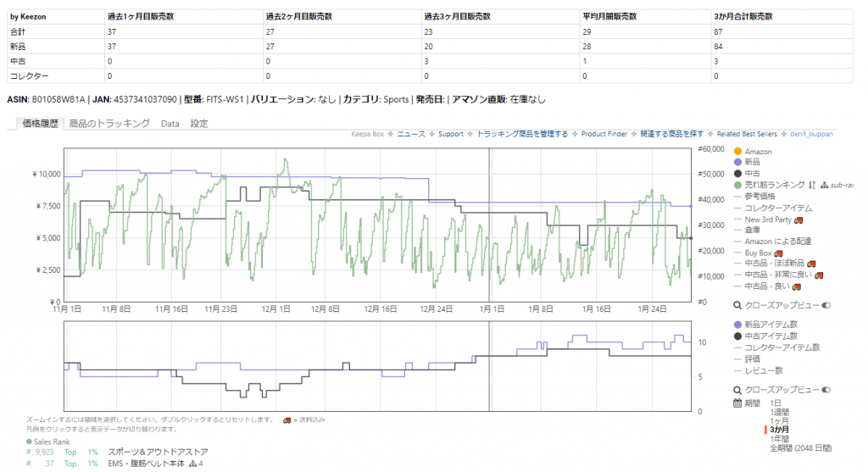
Task: Click the black 中古 legend circle
Action: (737, 173)
